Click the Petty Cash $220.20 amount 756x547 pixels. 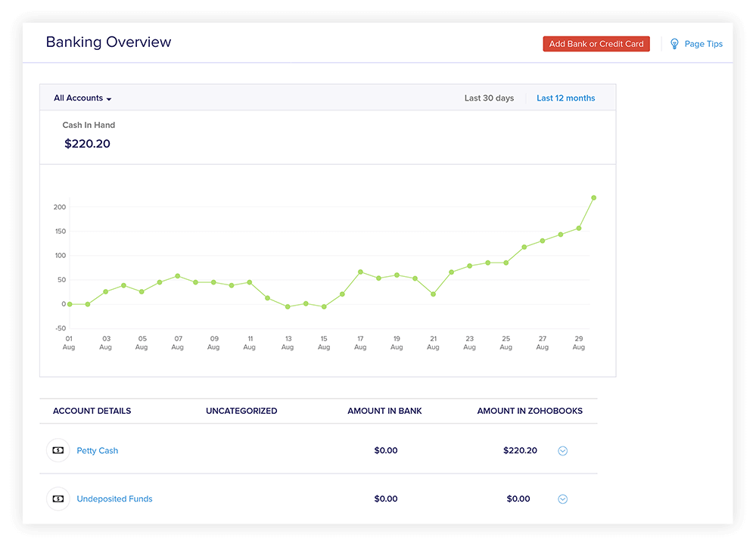(x=520, y=450)
